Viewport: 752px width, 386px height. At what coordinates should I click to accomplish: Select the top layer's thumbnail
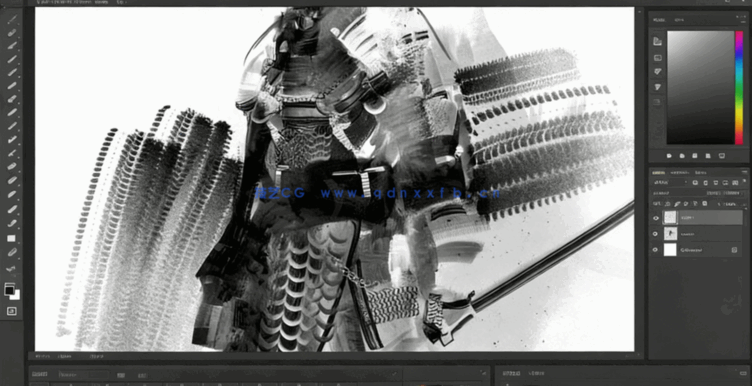[x=670, y=218]
